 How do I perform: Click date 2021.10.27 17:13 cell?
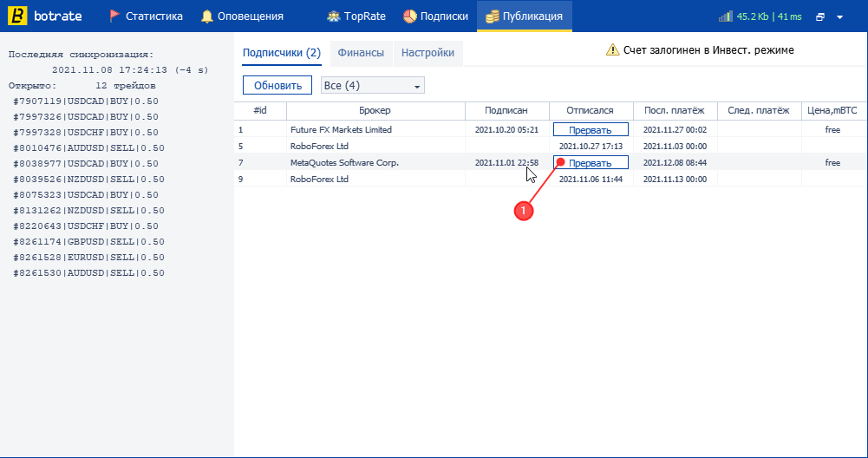[x=591, y=147]
